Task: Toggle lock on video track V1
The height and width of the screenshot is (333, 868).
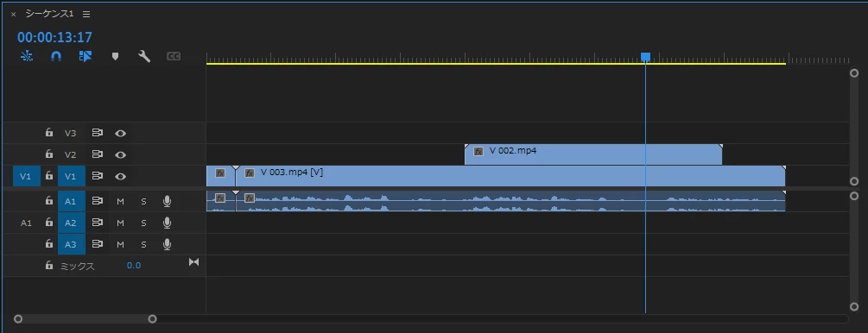Action: (49, 176)
